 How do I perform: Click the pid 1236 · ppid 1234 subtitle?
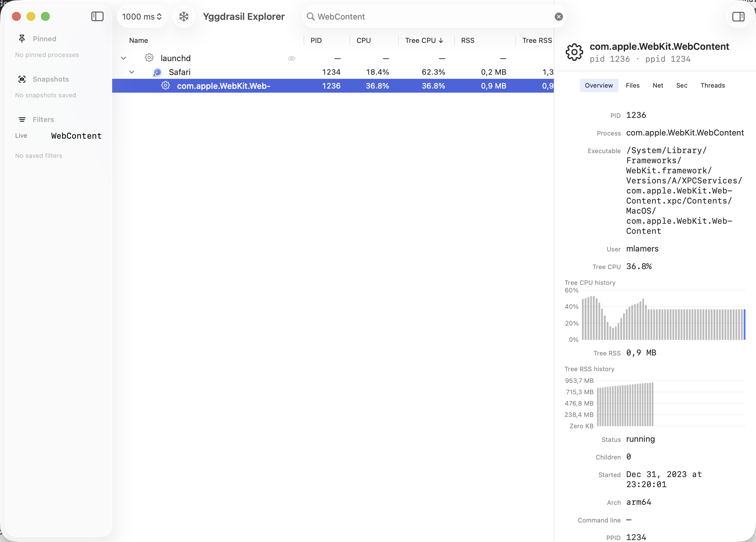(x=640, y=59)
